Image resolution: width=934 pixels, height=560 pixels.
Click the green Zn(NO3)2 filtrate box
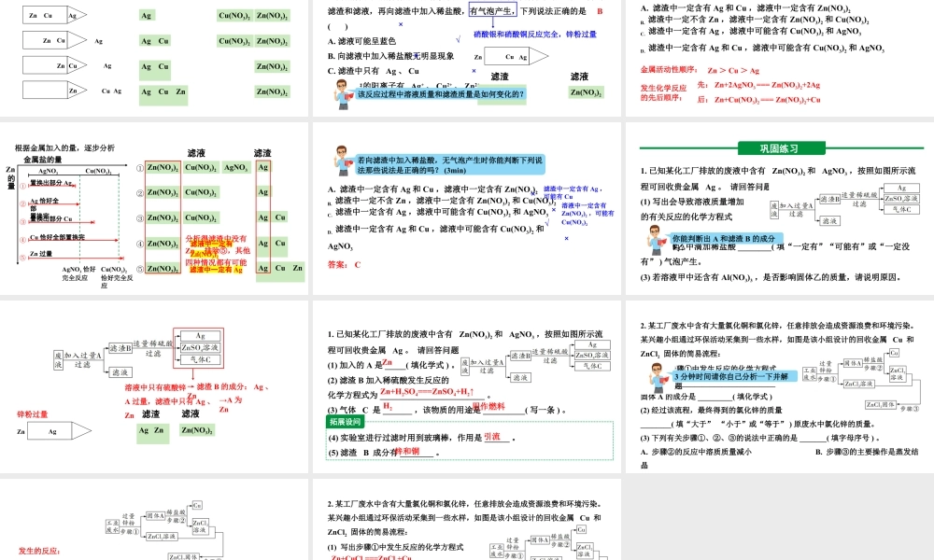(198, 429)
